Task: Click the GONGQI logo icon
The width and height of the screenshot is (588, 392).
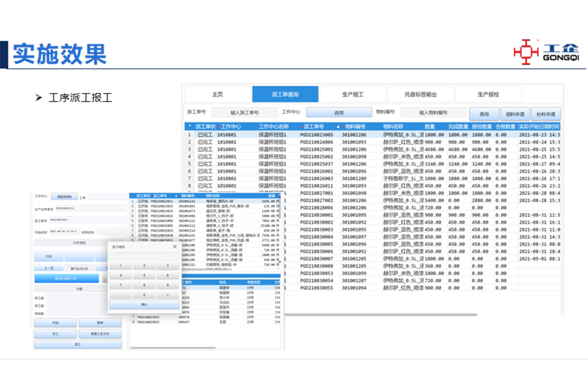Action: point(526,52)
